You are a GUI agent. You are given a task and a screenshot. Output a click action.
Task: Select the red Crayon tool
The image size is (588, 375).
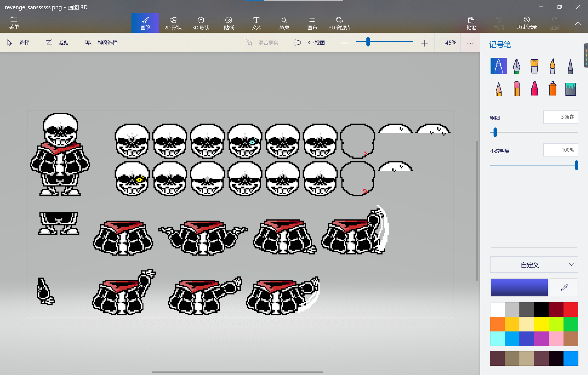coord(534,89)
